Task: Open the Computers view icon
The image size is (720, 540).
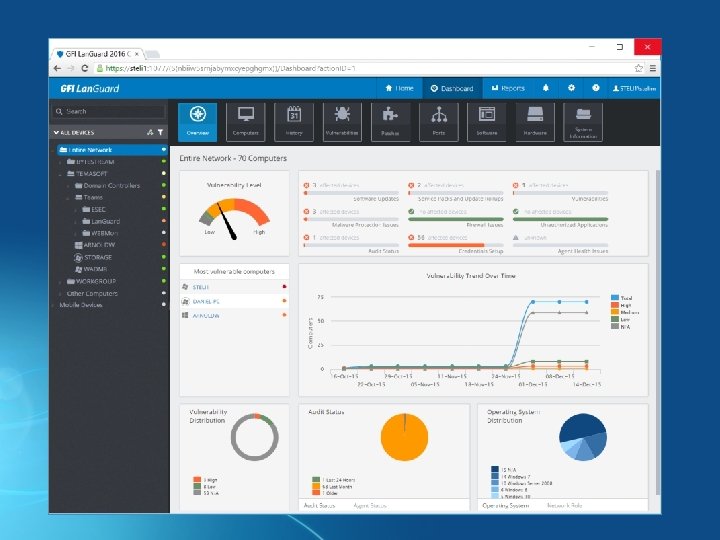Action: pyautogui.click(x=246, y=121)
